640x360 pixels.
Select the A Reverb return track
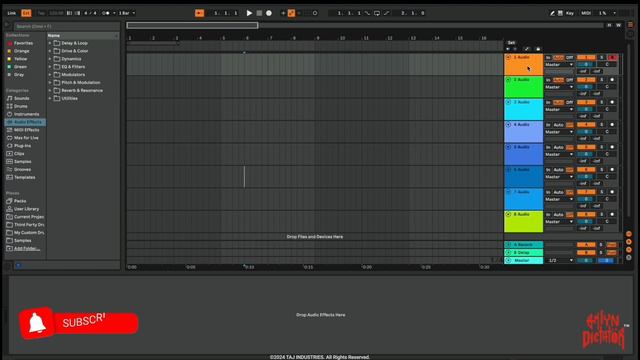[x=524, y=245]
